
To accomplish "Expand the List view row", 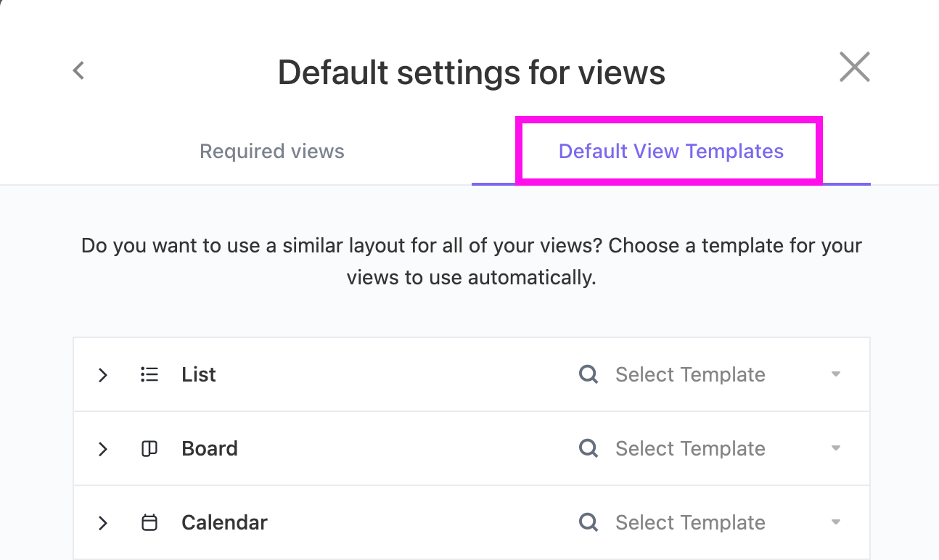I will click(x=103, y=375).
